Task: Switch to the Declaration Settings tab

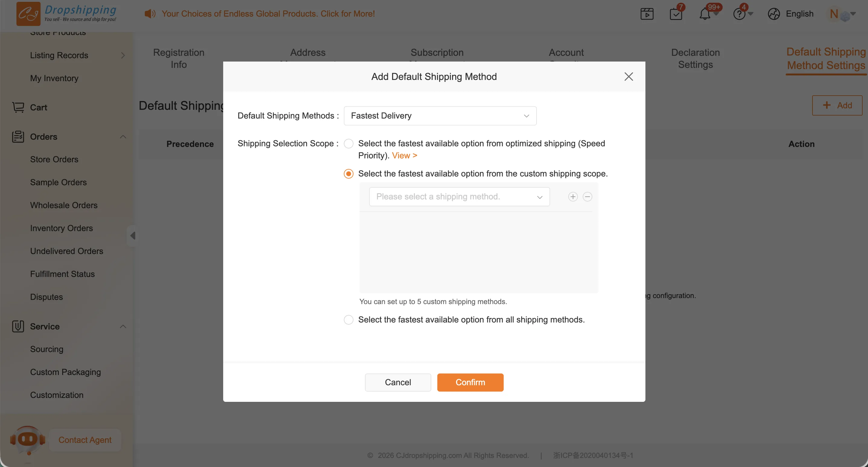Action: 695,58
